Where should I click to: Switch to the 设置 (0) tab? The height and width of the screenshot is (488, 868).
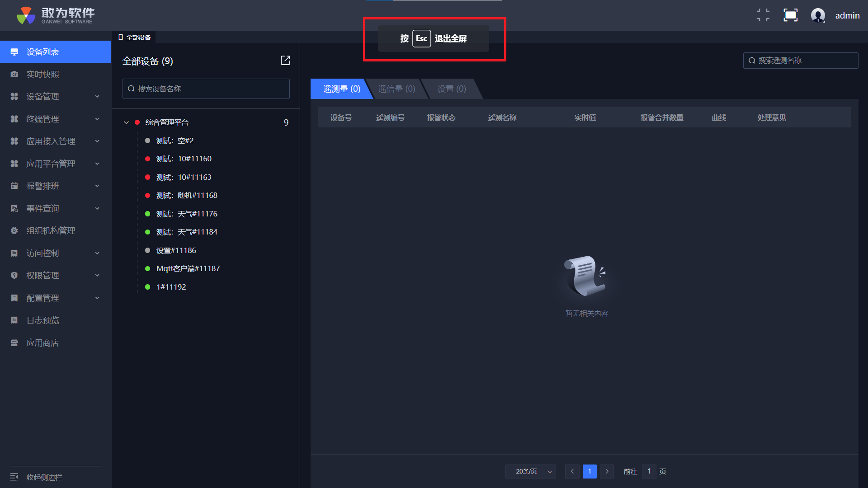451,89
